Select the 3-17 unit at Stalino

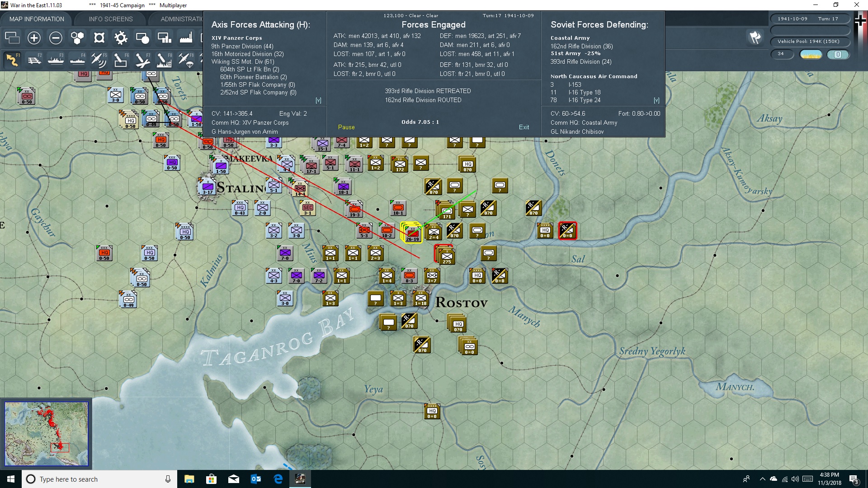208,187
